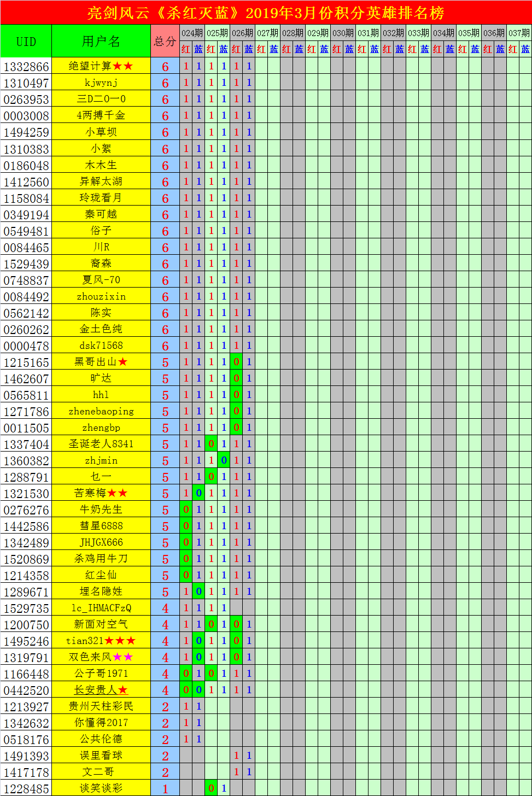Click UID 1332866 cell
Image resolution: width=532 pixels, height=796 pixels.
(x=26, y=66)
